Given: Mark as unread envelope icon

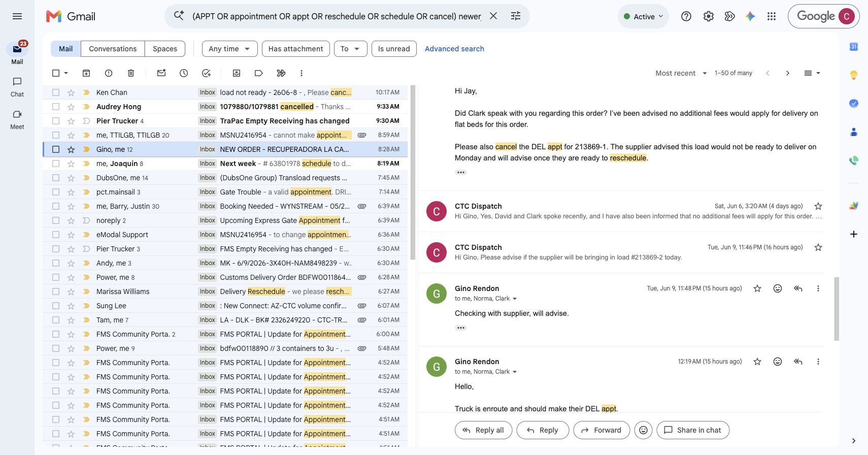Looking at the screenshot, I should [161, 73].
